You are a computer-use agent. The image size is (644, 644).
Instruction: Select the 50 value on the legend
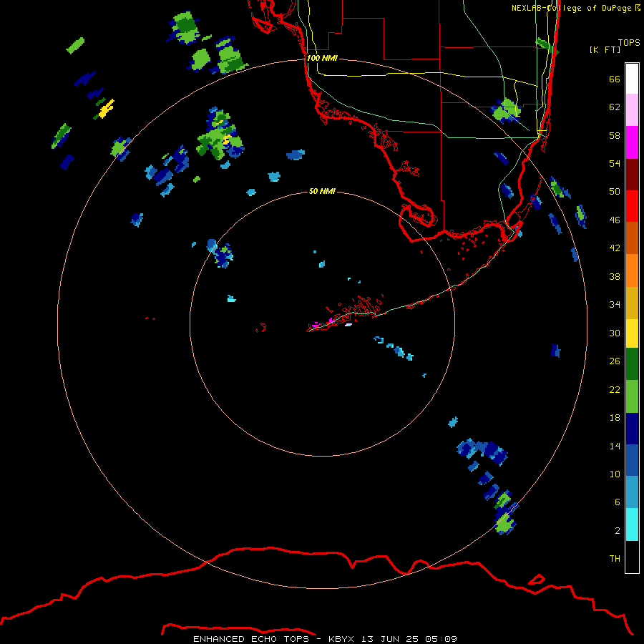point(615,192)
